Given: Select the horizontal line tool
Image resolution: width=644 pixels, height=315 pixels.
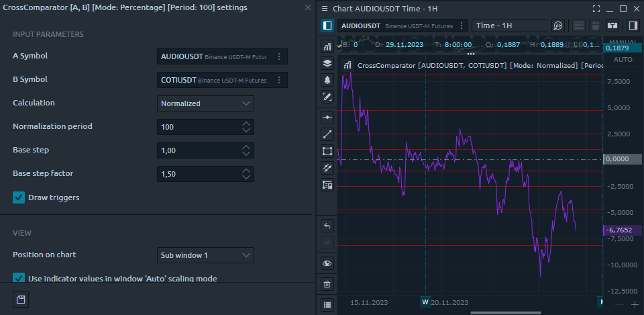Looking at the screenshot, I should [x=327, y=118].
